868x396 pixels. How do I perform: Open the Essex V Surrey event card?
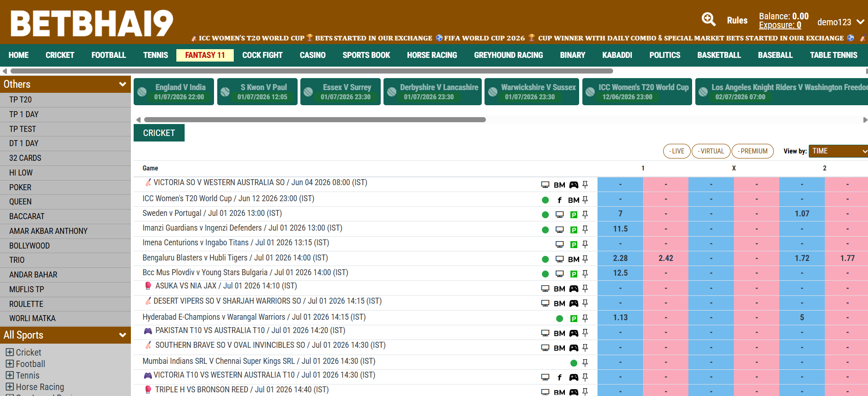[x=340, y=92]
